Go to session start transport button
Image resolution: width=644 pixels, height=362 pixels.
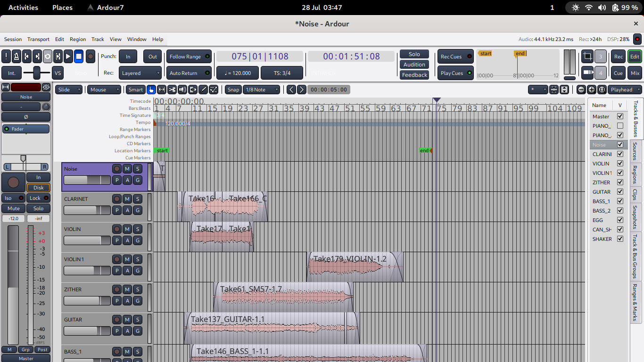(x=27, y=57)
